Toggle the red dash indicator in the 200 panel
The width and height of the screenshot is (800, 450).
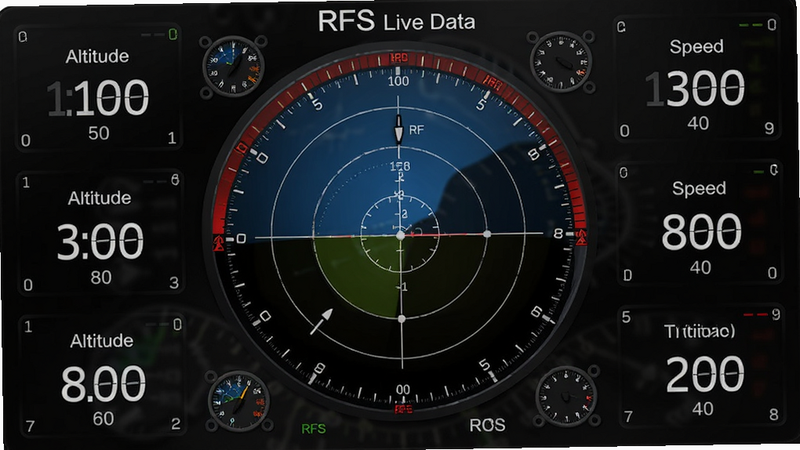click(756, 314)
